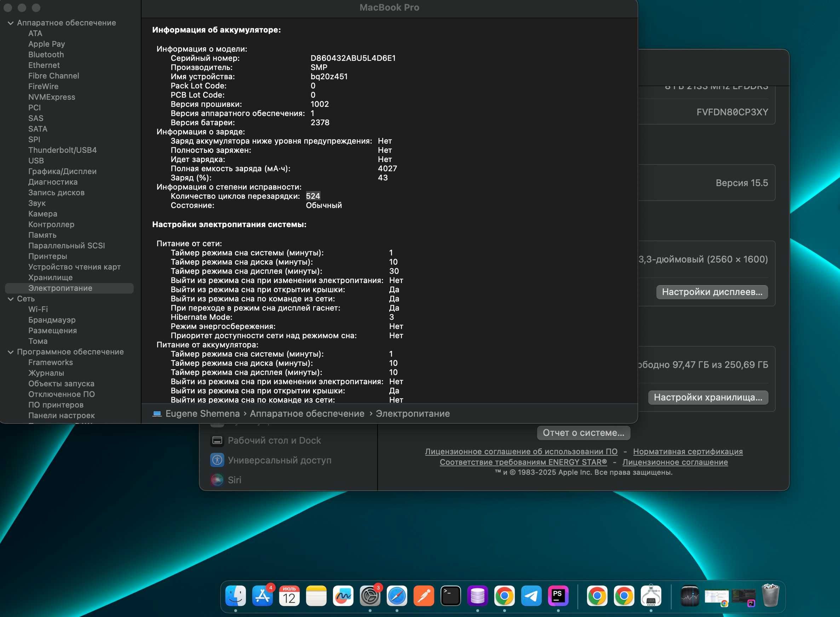840x617 pixels.
Task: Open the Notes app in the Dock
Action: (x=316, y=596)
